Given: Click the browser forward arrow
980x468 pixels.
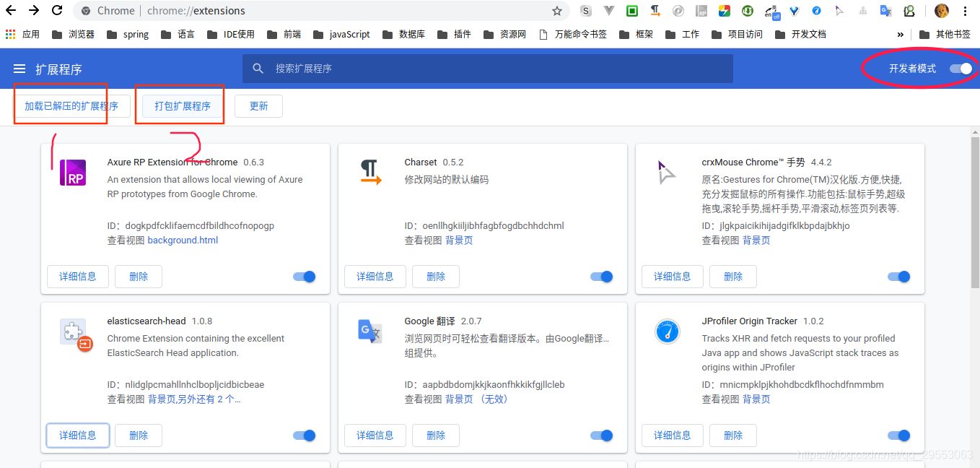Looking at the screenshot, I should point(34,11).
